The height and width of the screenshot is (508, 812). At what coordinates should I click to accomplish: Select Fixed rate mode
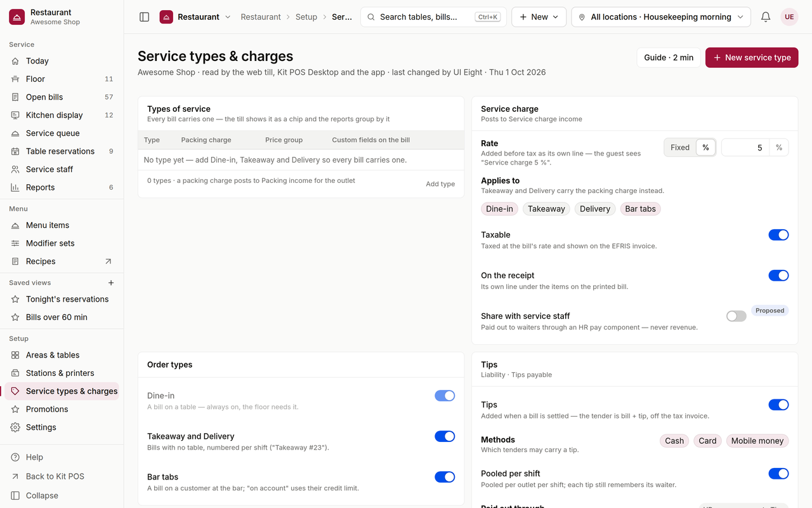(x=680, y=147)
